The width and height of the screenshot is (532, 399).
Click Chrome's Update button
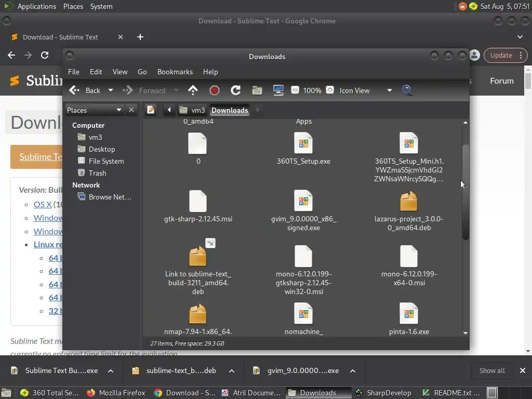click(506, 55)
